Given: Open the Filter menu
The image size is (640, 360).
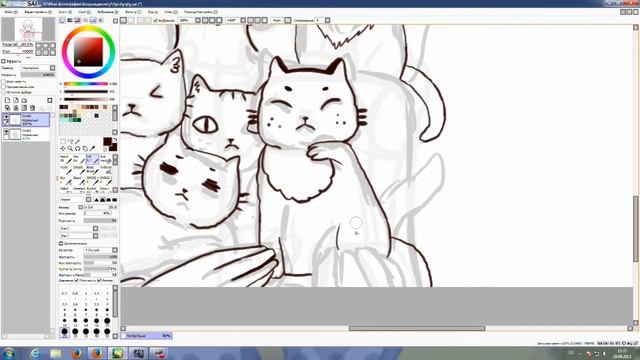Looking at the screenshot, I should pyautogui.click(x=133, y=12).
